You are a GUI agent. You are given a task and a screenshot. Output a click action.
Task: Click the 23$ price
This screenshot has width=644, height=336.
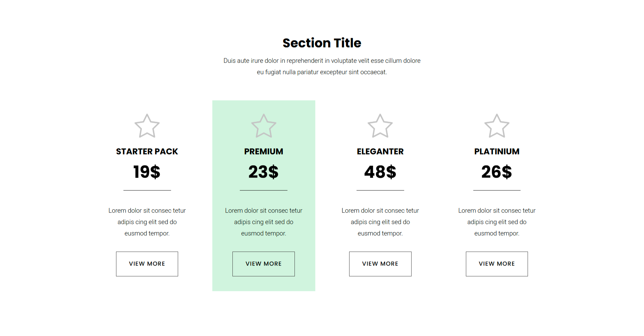point(264,172)
